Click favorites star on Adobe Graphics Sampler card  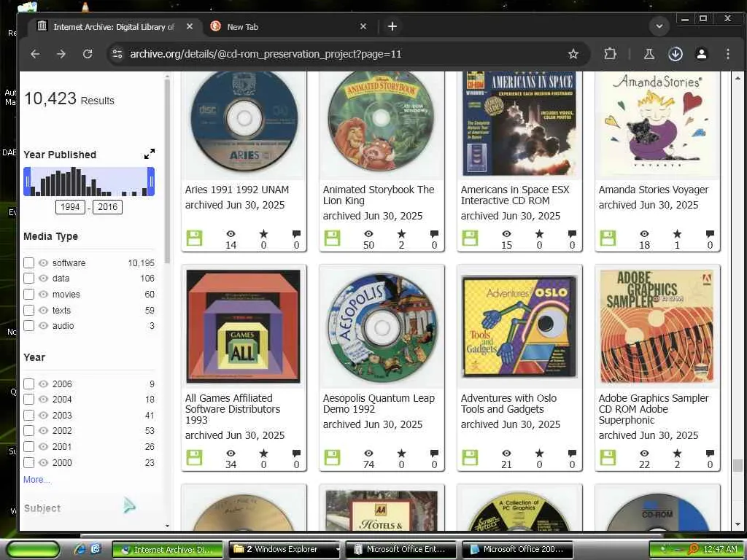point(677,454)
